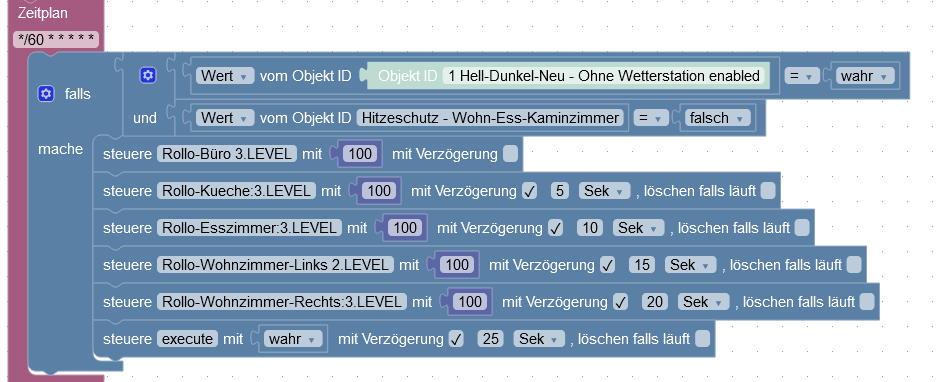This screenshot has width=948, height=382.
Task: Edit value 100 in Rollo-Büro row
Action: [x=360, y=154]
